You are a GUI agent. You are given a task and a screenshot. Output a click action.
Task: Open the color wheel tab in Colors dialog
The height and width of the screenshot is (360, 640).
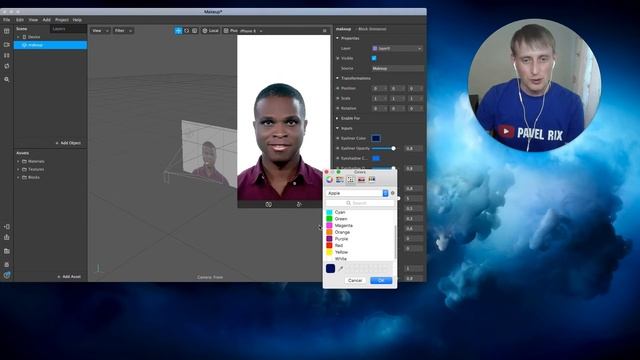[329, 180]
